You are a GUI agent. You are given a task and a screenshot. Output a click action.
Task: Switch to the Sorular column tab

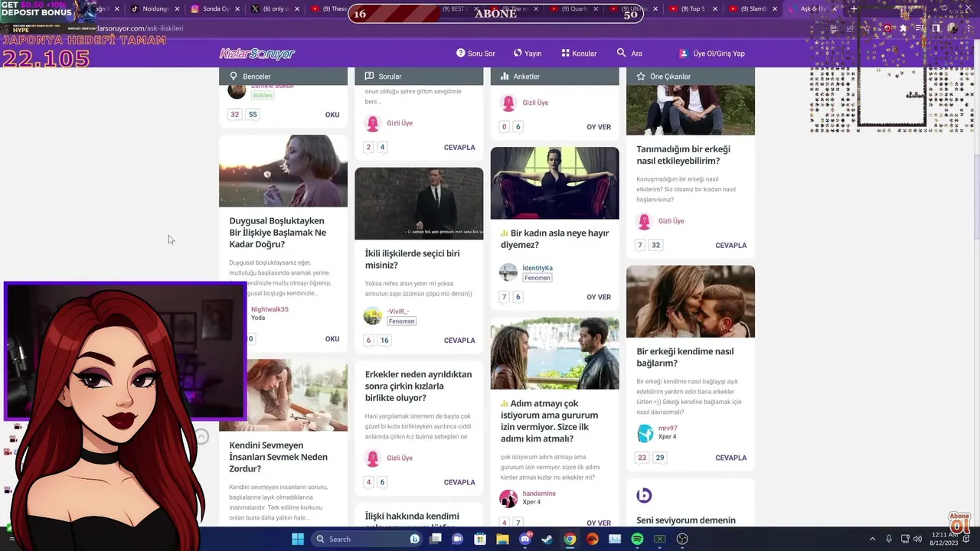point(419,77)
